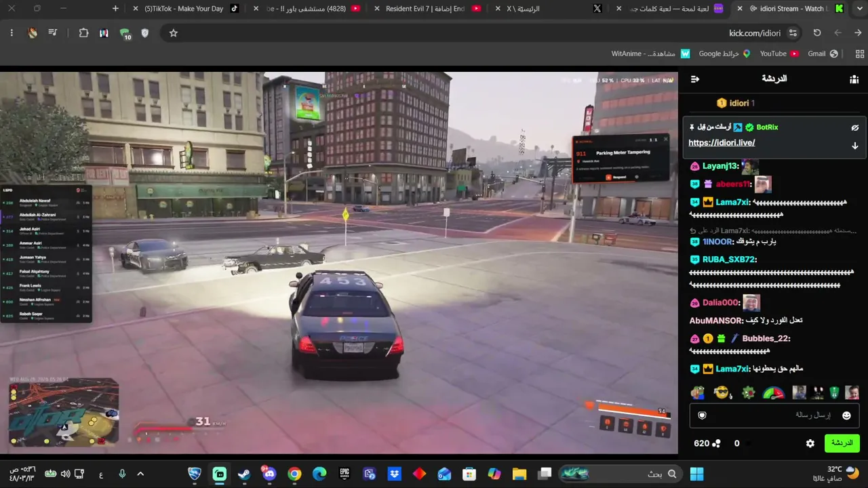Go back to the previous page
Screen dimensions: 868x488
pyautogui.click(x=858, y=33)
